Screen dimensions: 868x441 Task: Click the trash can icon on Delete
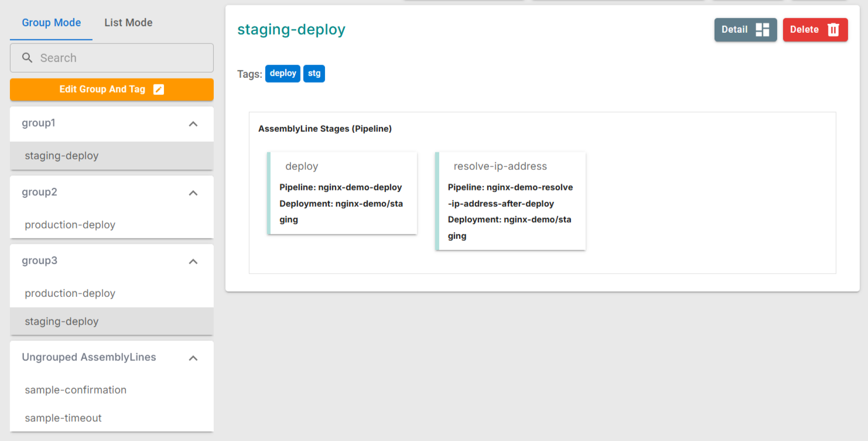[833, 30]
